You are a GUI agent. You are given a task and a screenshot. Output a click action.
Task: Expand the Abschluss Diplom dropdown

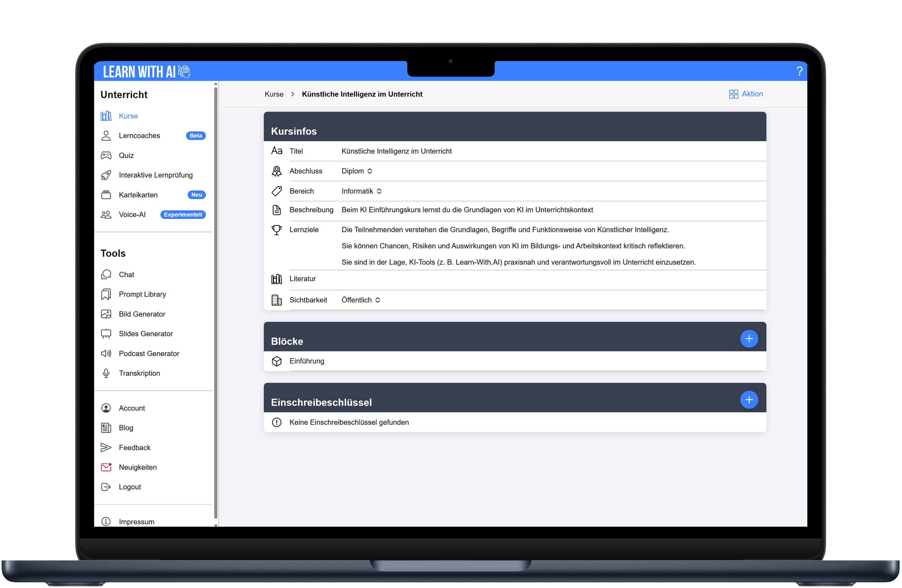pyautogui.click(x=357, y=171)
